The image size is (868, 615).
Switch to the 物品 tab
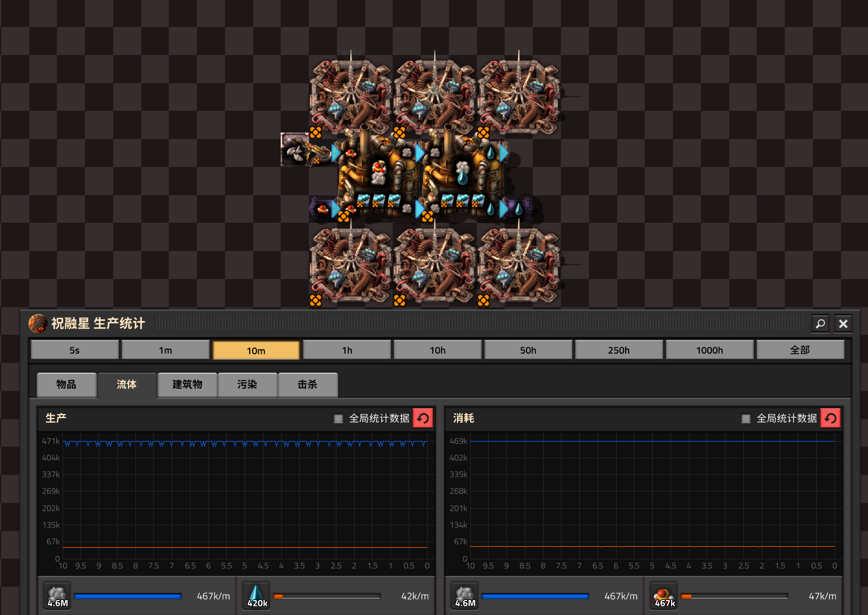(67, 385)
